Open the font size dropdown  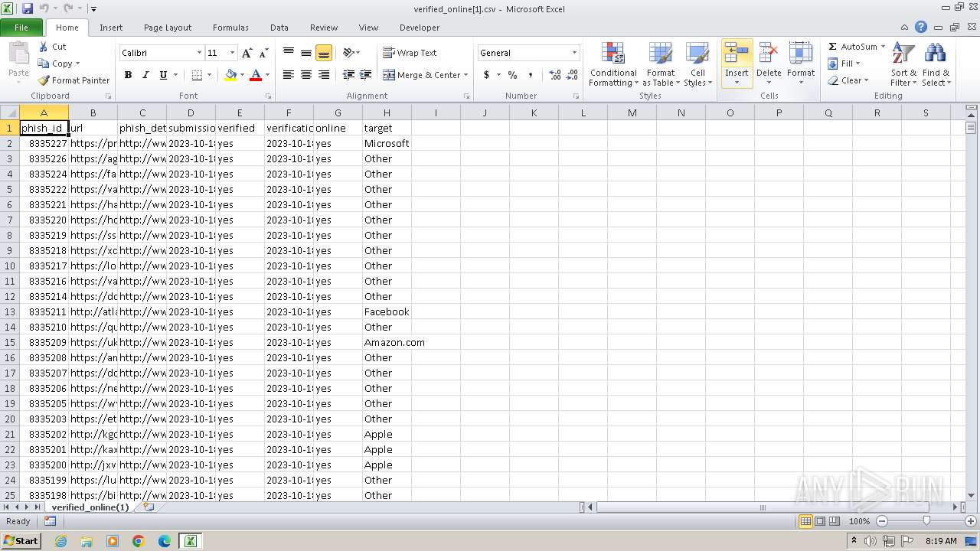231,53
